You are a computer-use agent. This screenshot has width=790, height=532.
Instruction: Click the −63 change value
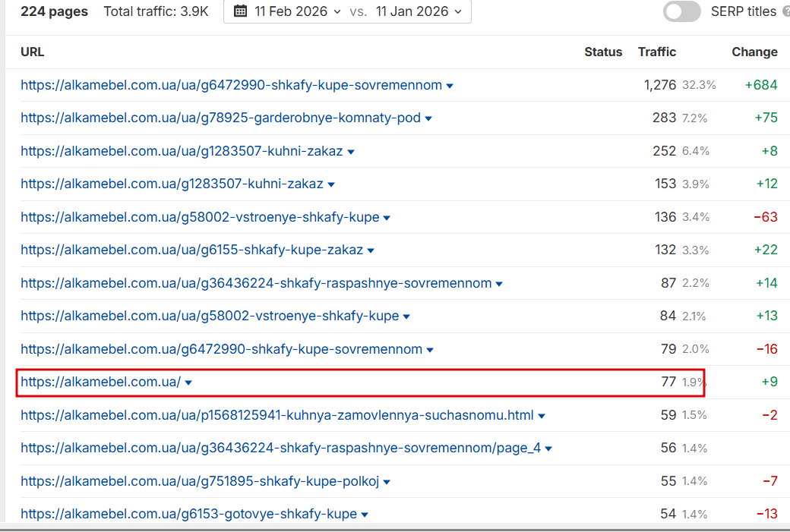pos(766,217)
